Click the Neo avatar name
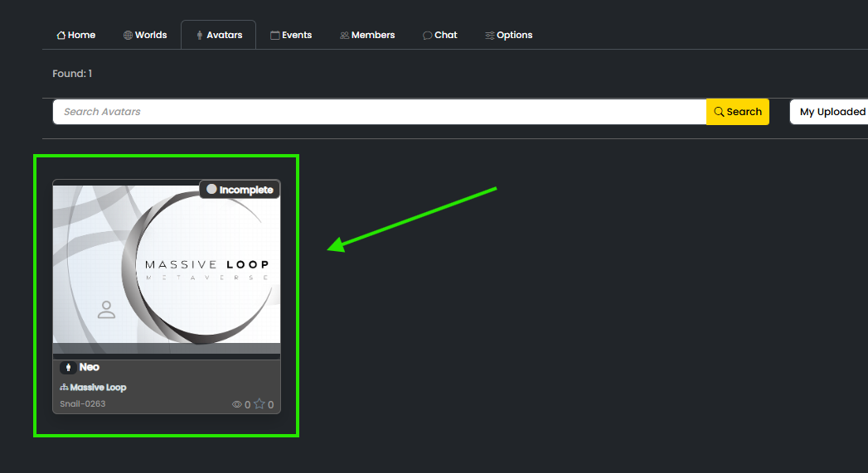 pos(90,367)
